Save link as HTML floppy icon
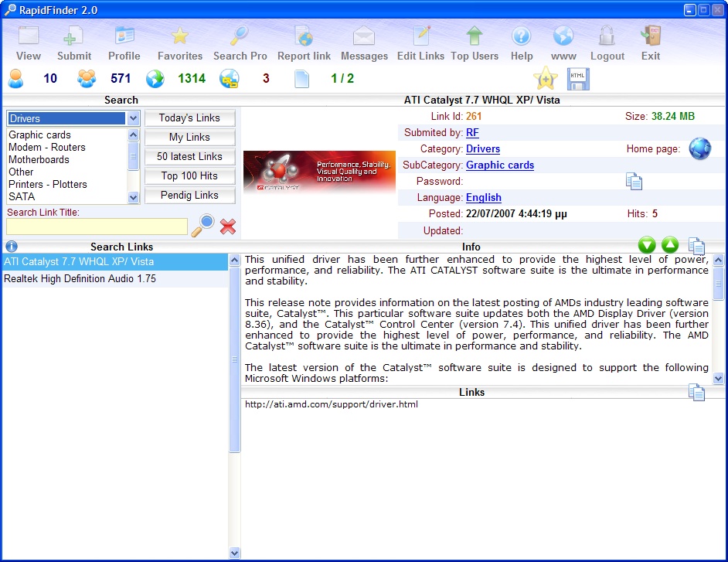728x562 pixels. click(578, 79)
